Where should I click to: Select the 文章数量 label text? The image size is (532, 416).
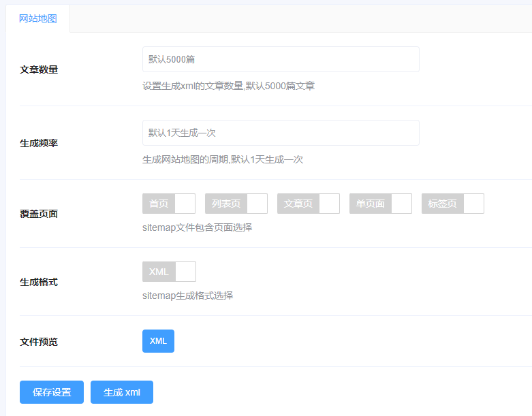(39, 69)
